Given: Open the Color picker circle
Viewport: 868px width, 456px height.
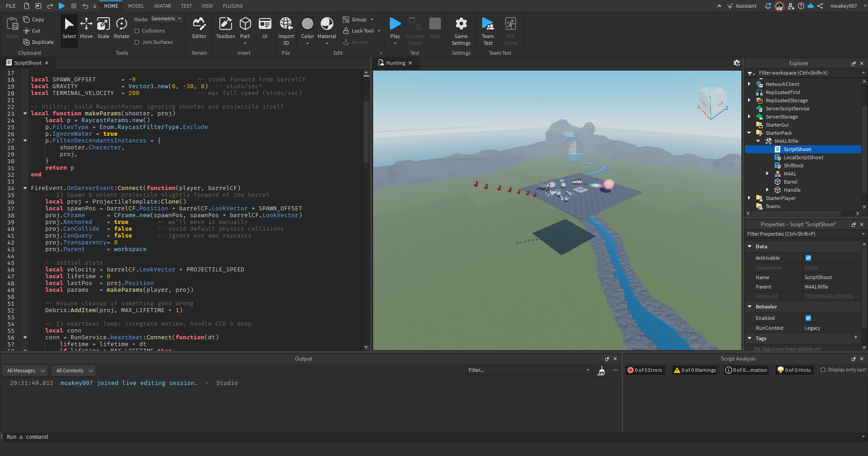Looking at the screenshot, I should (308, 24).
